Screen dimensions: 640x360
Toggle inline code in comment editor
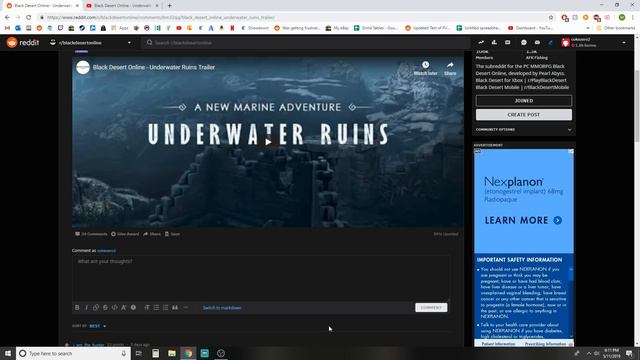point(115,307)
